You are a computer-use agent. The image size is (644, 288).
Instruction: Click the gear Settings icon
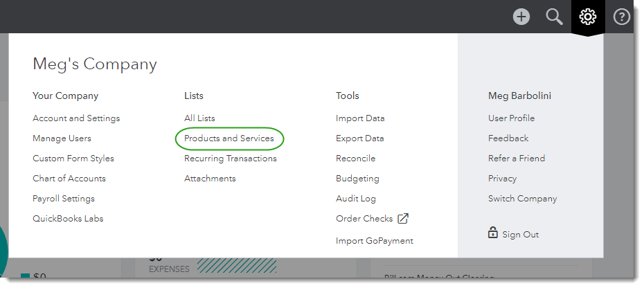point(587,17)
